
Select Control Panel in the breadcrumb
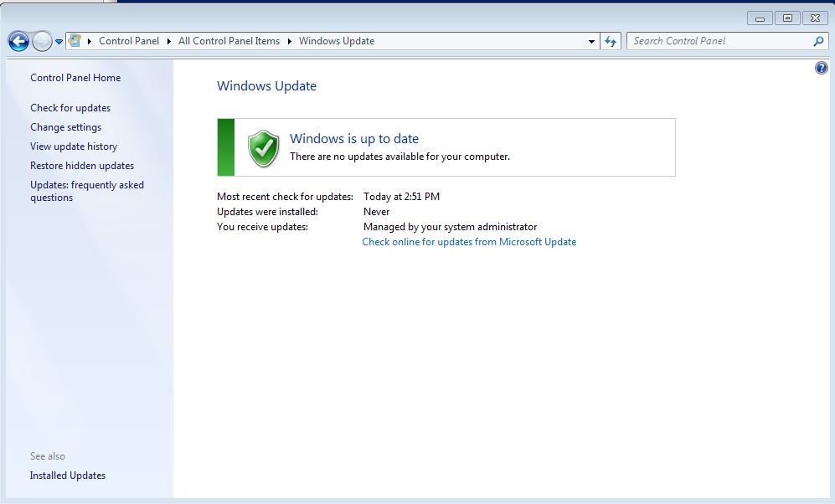click(x=129, y=41)
